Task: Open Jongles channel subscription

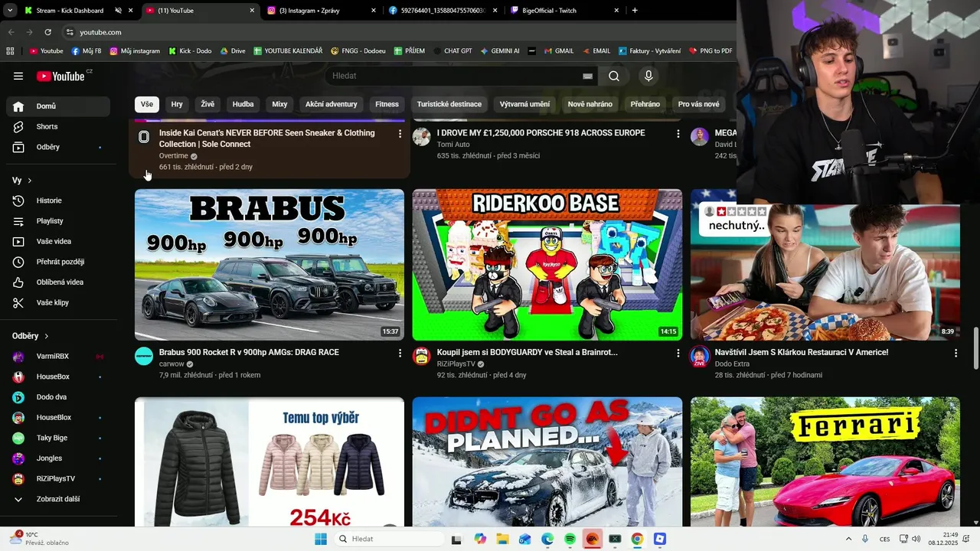Action: 58,458
